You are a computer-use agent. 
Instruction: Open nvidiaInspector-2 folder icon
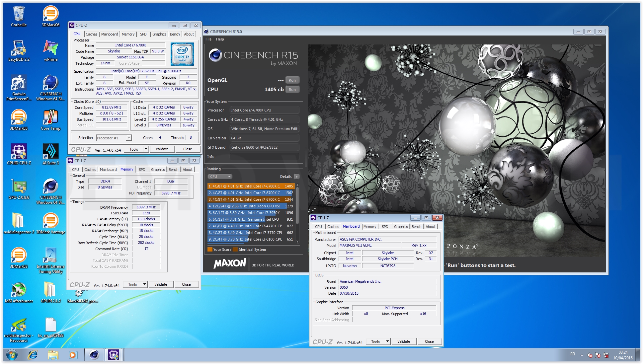(19, 223)
